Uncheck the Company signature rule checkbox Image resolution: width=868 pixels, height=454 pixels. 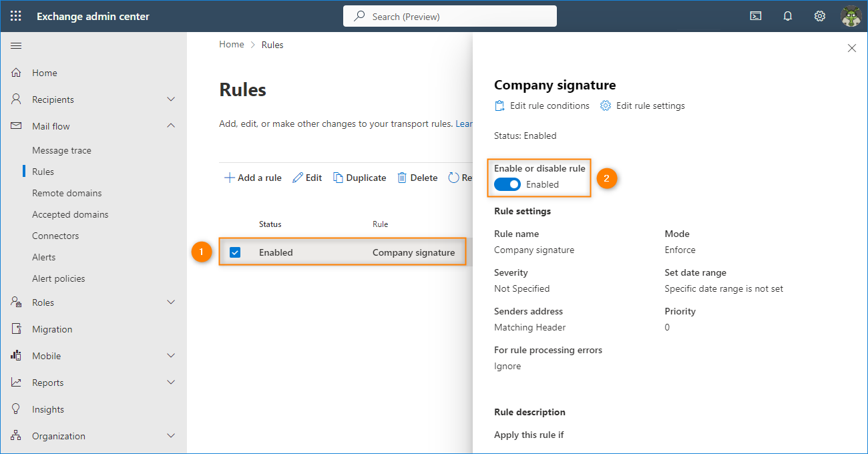(235, 252)
